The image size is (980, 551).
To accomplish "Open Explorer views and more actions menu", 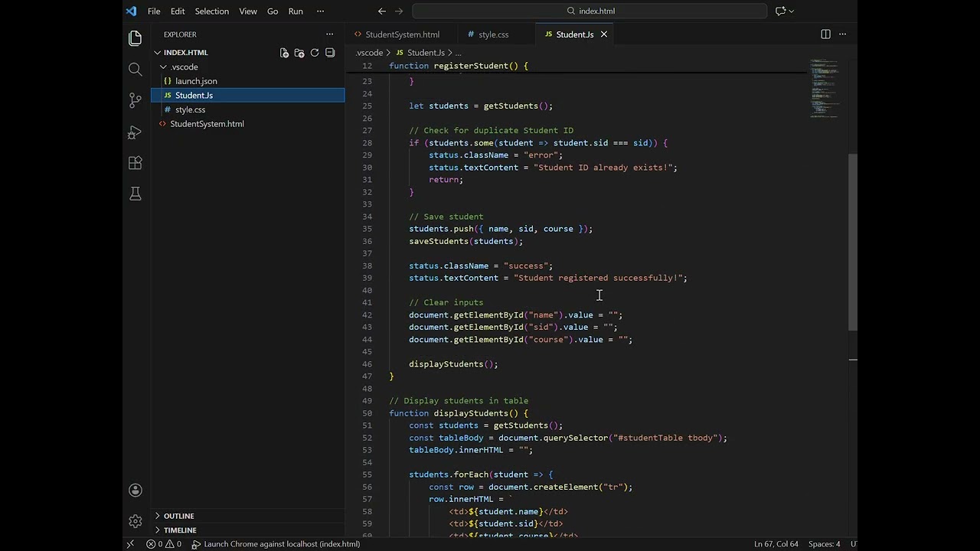I will pos(330,34).
